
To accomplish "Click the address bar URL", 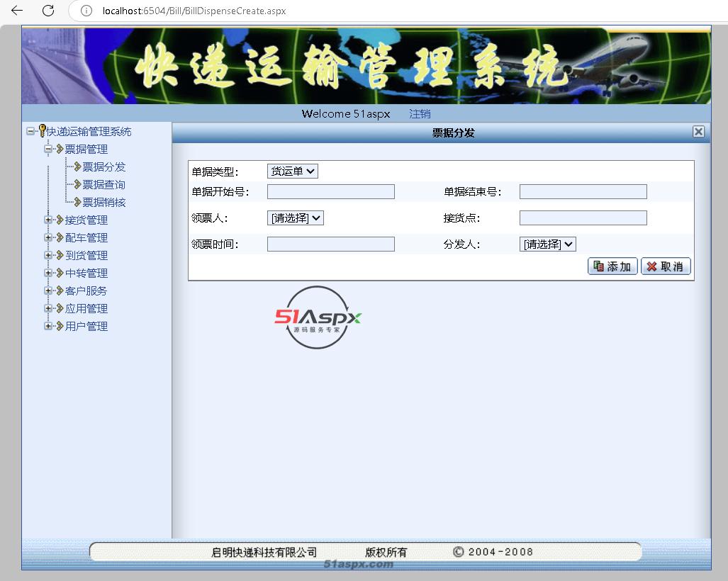I will point(194,11).
